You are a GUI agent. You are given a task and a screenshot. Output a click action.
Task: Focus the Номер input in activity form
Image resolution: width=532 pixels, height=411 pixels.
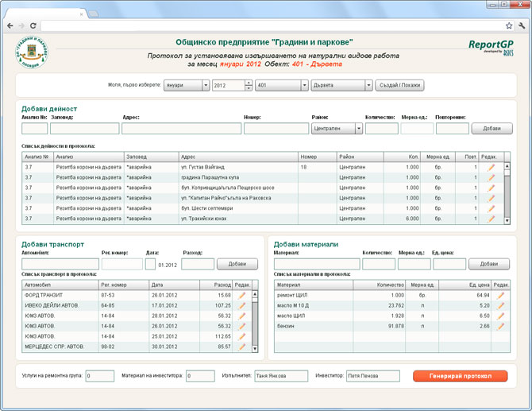(x=276, y=129)
